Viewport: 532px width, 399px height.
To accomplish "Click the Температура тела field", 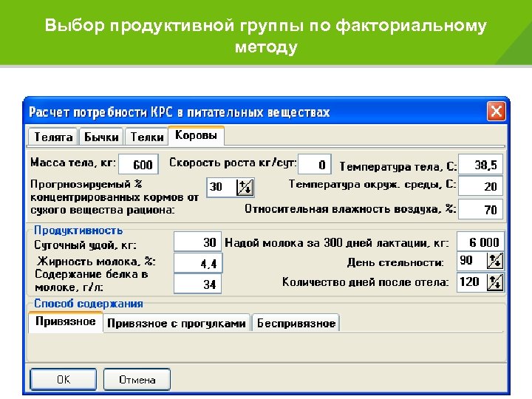I will tap(480, 165).
